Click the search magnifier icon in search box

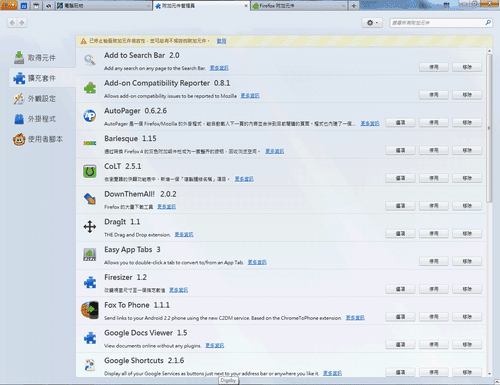488,23
